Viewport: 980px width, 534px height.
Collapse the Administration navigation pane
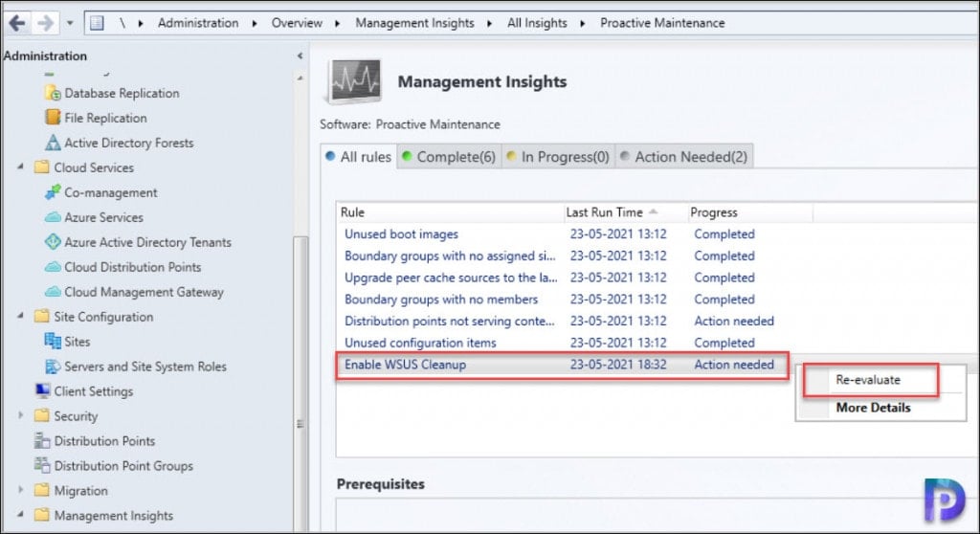point(300,56)
